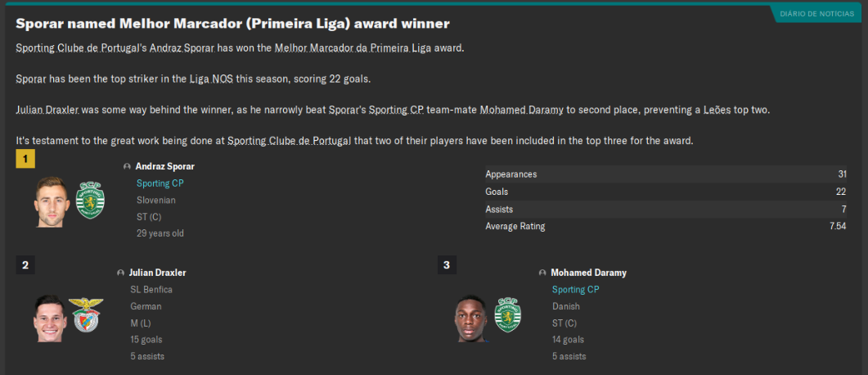
Task: Open the Sporting CP crest next to Sporar's photo
Action: [90, 201]
